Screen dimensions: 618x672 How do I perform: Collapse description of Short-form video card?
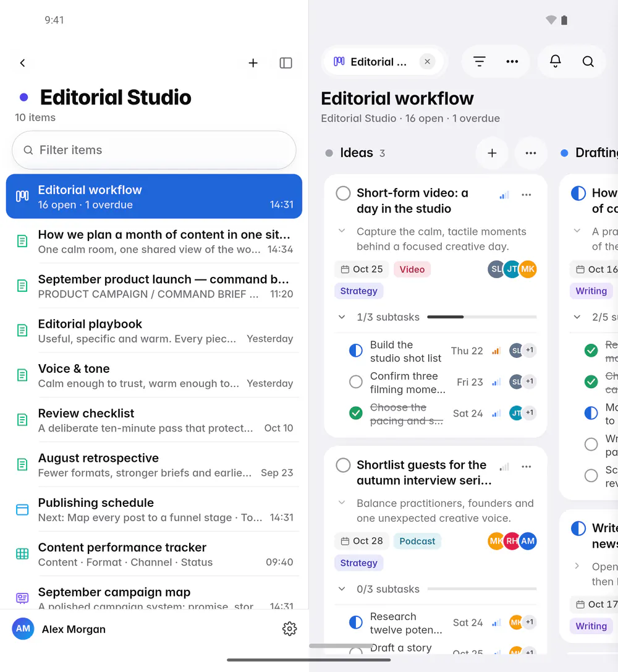click(x=342, y=231)
